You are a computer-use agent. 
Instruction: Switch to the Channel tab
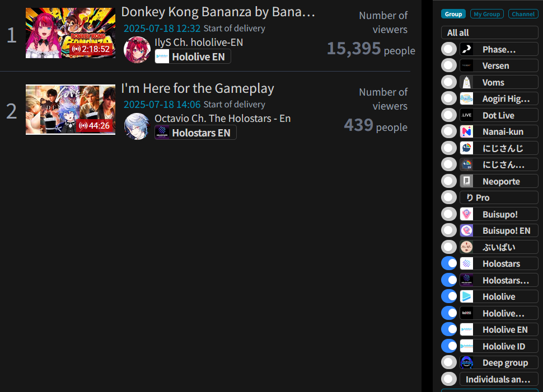523,14
